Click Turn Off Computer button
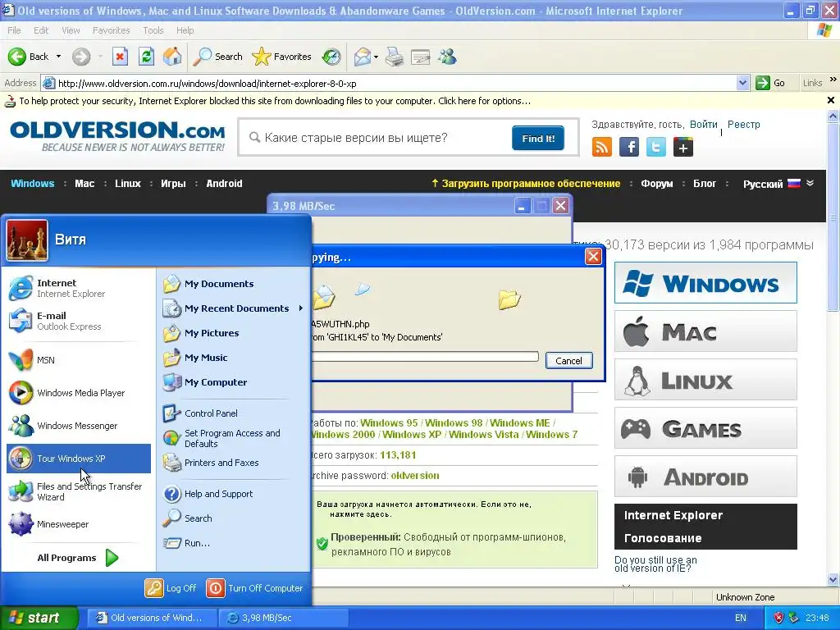 (255, 588)
